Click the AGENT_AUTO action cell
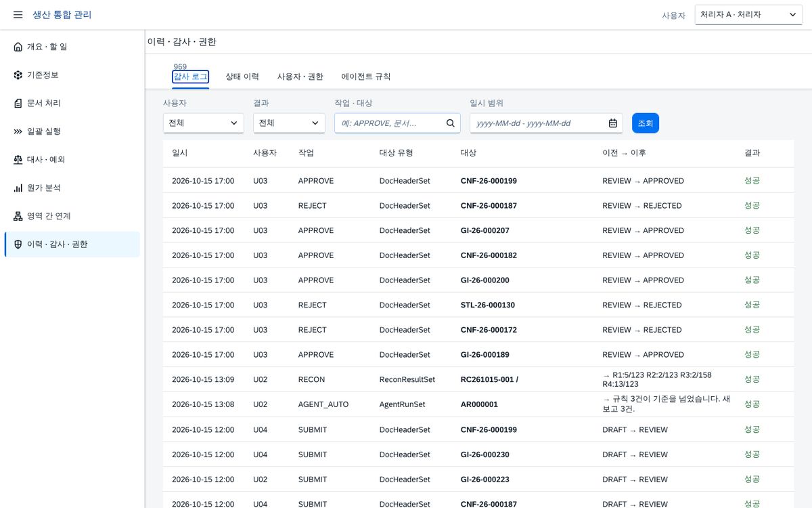812x508 pixels. (323, 404)
